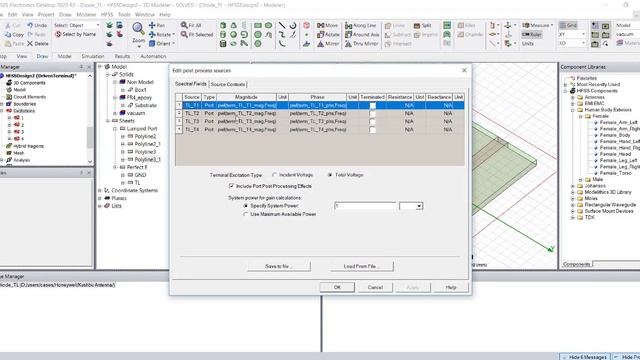
Task: Select the TL_T3 phase cell
Action: click(x=318, y=122)
